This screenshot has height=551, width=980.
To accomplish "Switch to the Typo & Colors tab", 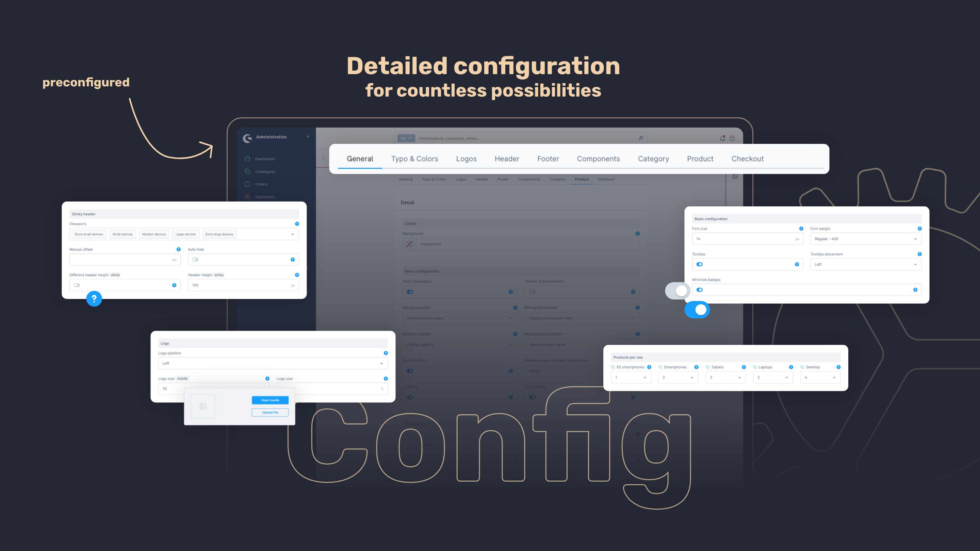I will [x=414, y=158].
